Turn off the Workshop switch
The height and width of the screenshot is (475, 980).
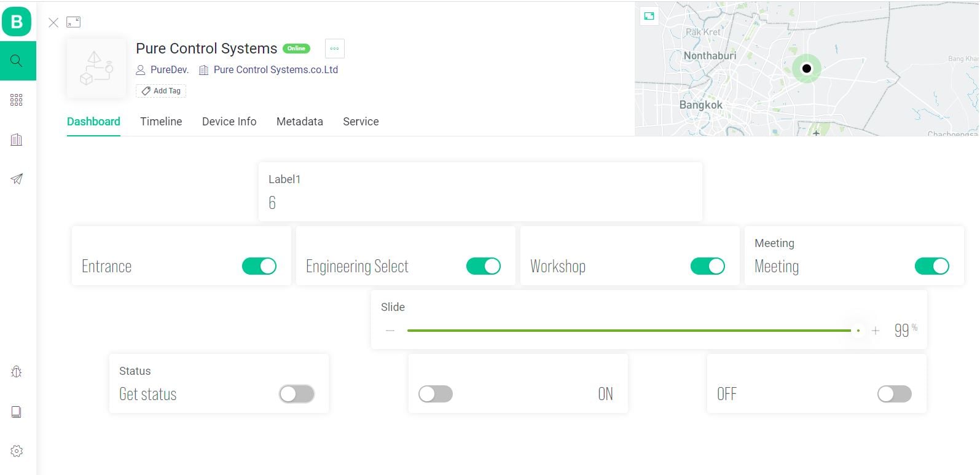tap(708, 266)
